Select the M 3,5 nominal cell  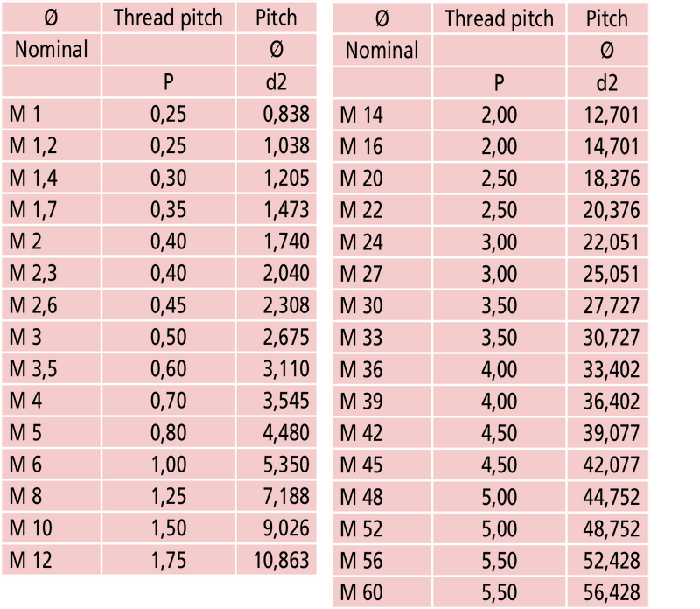point(33,367)
